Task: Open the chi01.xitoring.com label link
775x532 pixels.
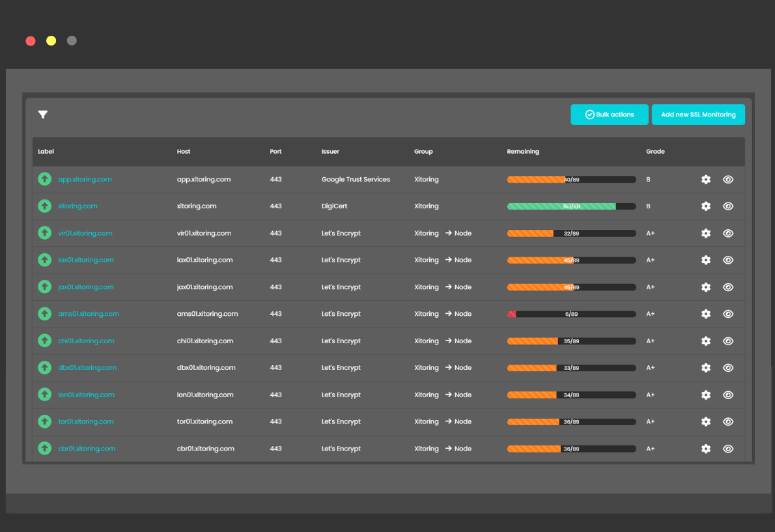Action: click(x=86, y=341)
